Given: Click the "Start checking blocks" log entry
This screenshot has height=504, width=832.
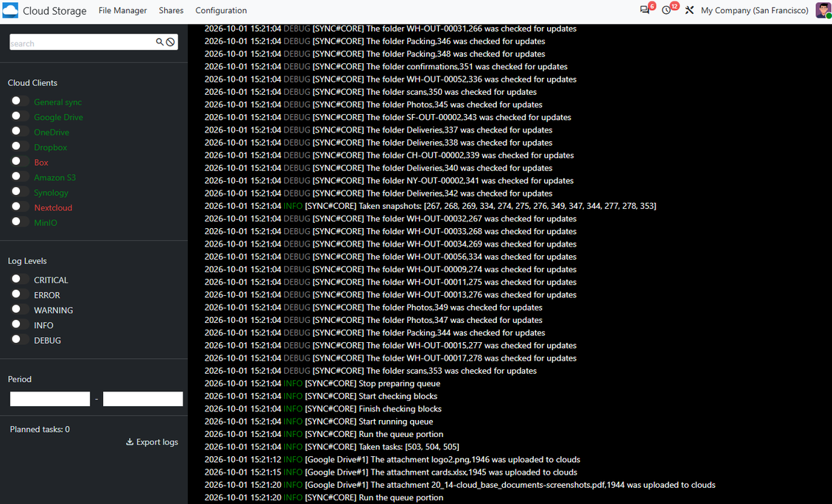Looking at the screenshot, I should [x=321, y=397].
